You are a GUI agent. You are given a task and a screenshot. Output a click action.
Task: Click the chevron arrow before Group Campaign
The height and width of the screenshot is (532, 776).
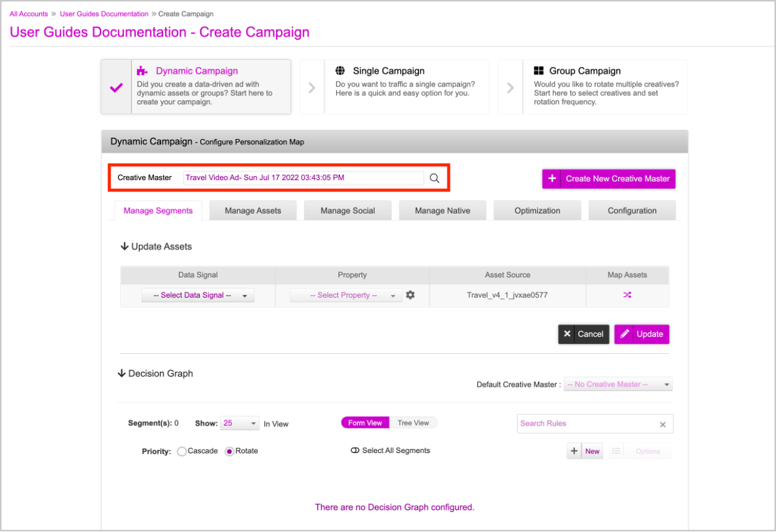pyautogui.click(x=510, y=88)
